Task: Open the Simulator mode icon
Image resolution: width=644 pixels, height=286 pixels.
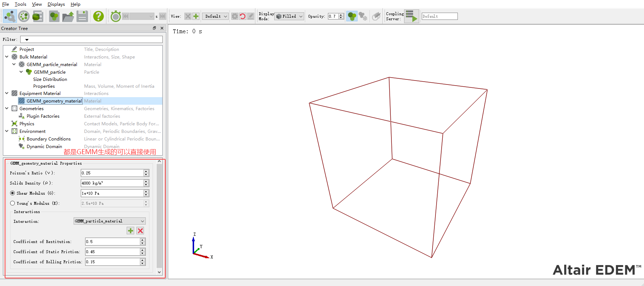Action: [x=24, y=16]
